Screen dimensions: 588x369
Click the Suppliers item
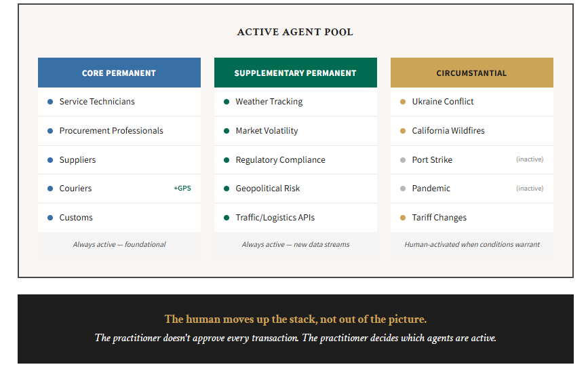tap(77, 160)
